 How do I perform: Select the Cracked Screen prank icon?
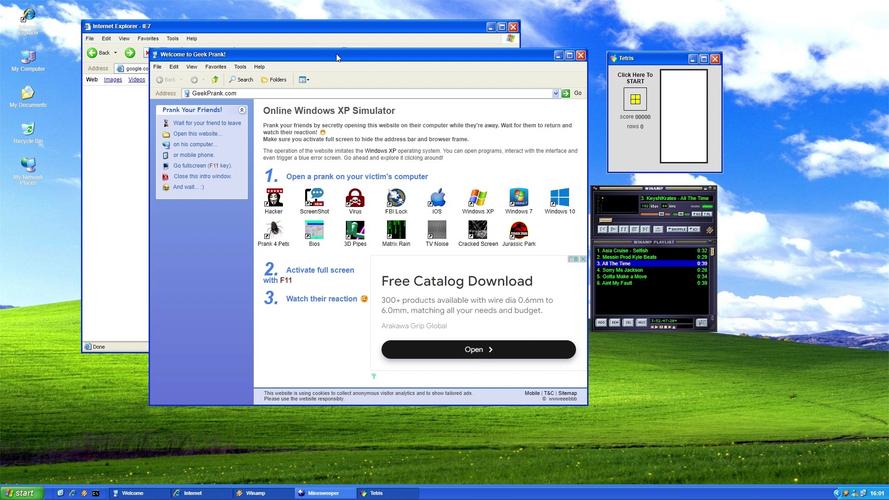coord(478,230)
